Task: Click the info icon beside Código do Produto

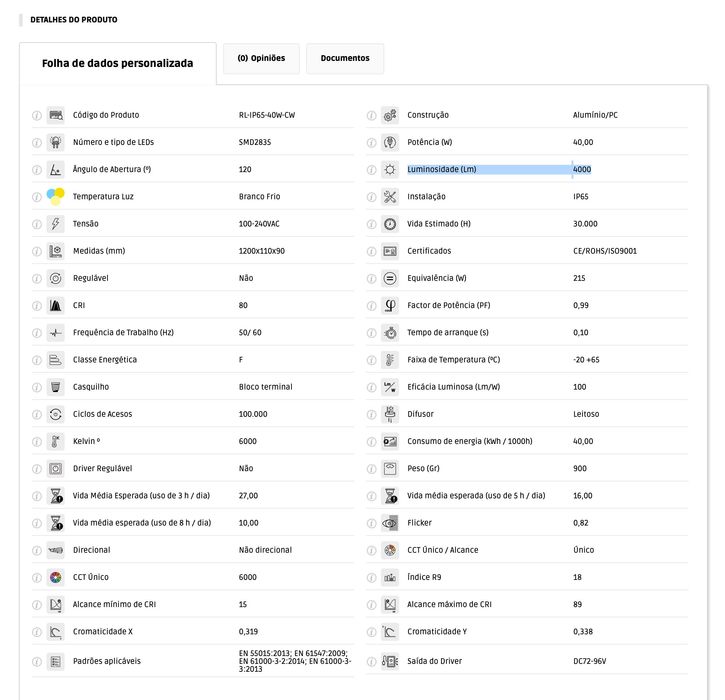Action: [x=37, y=115]
